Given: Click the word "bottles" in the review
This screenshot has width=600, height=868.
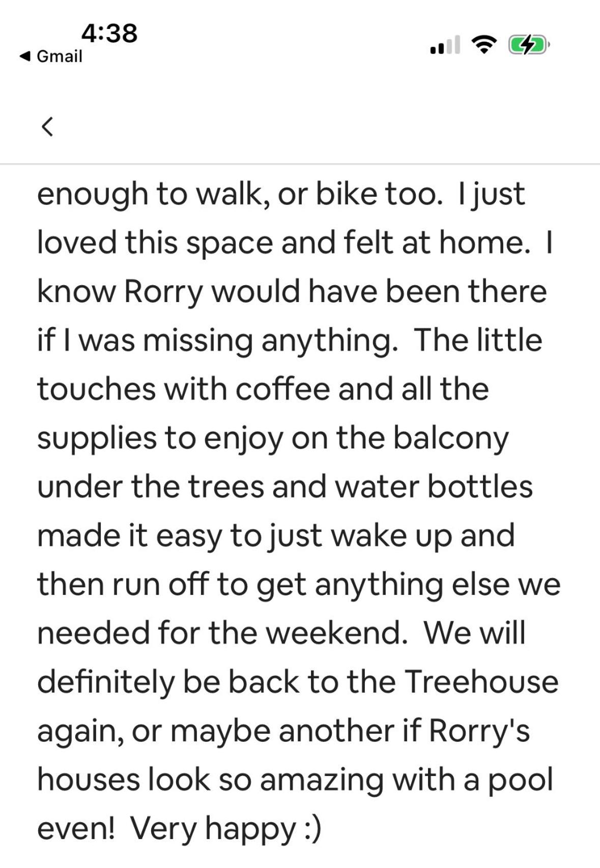Looking at the screenshot, I should [x=480, y=487].
